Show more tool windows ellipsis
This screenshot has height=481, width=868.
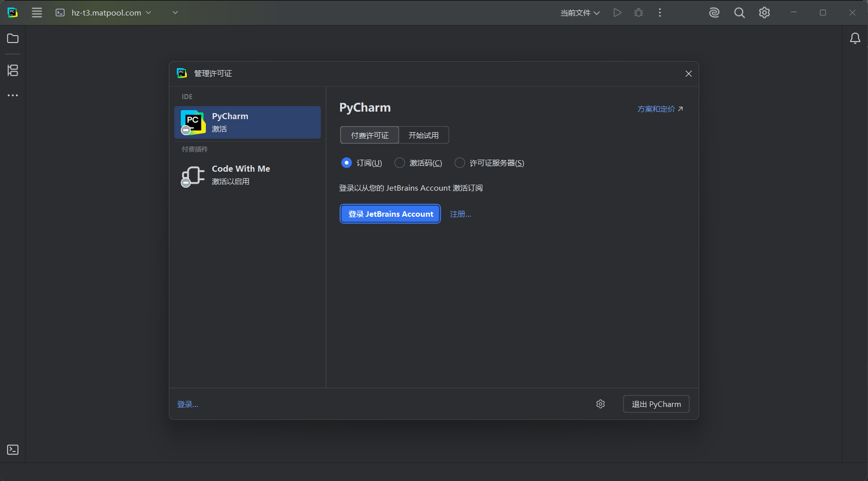pyautogui.click(x=13, y=95)
